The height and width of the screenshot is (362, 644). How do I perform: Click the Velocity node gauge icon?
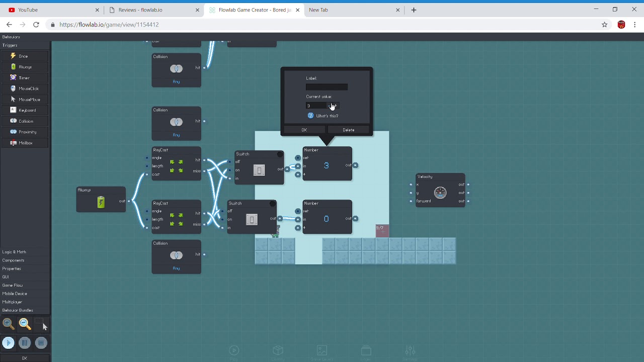point(440,193)
